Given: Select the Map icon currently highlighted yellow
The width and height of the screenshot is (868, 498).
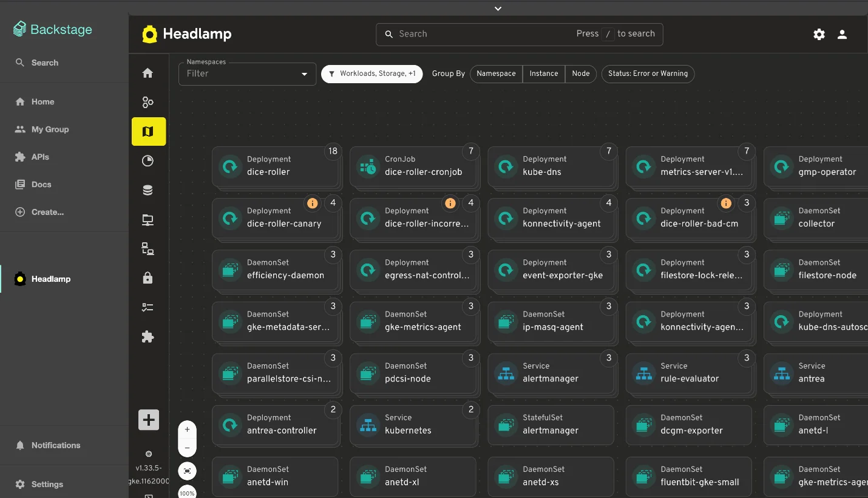Looking at the screenshot, I should 149,131.
